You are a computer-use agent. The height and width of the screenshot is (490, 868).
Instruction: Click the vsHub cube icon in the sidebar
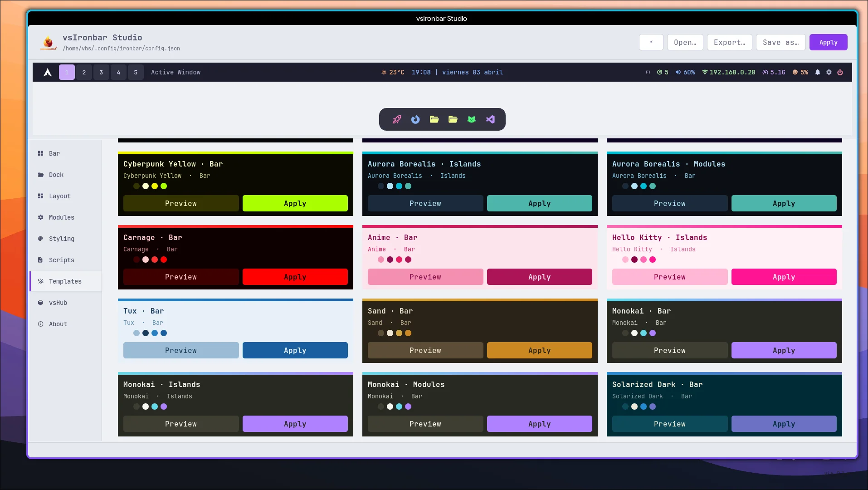click(x=40, y=303)
